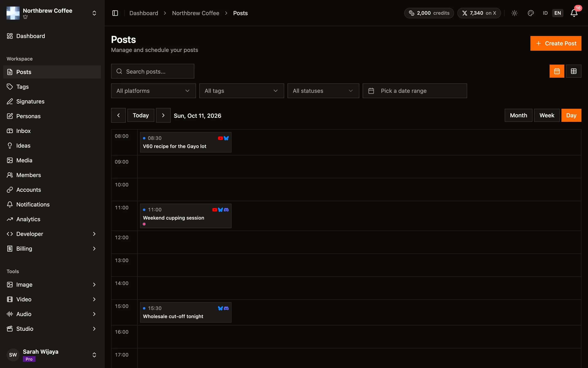Click the YouTube icon on V60 recipe post
588x368 pixels.
pos(220,138)
